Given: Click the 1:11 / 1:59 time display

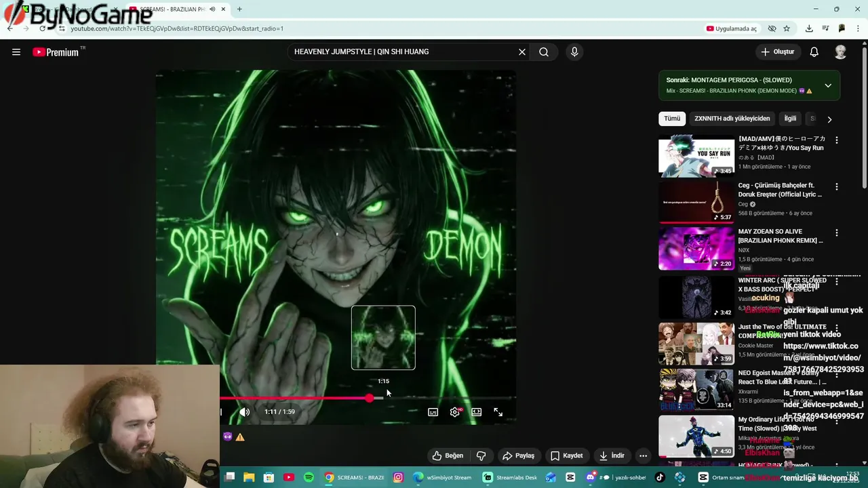Looking at the screenshot, I should 279,412.
